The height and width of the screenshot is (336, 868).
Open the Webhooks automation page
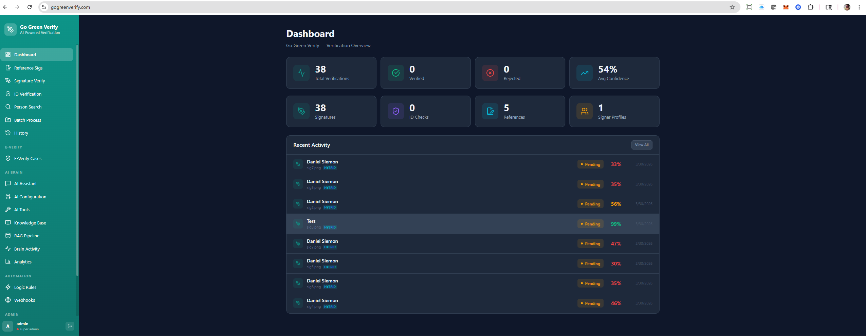coord(24,300)
